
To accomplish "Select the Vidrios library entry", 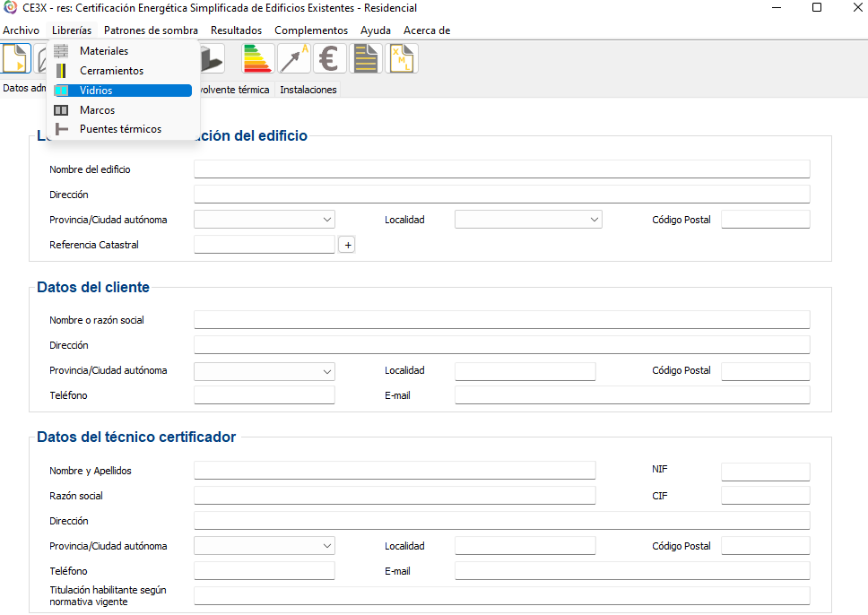I will [96, 91].
